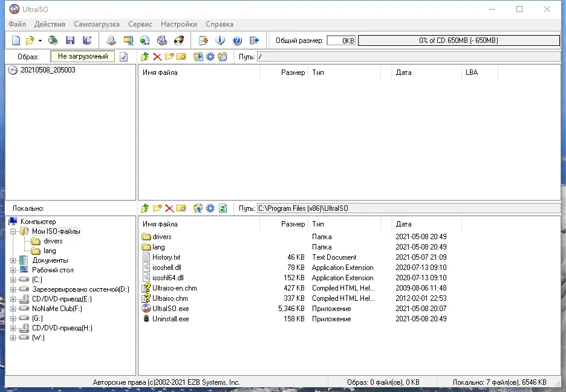Image resolution: width=566 pixels, height=392 pixels.
Task: Click the local path C:\Program Files field
Action: (x=409, y=208)
